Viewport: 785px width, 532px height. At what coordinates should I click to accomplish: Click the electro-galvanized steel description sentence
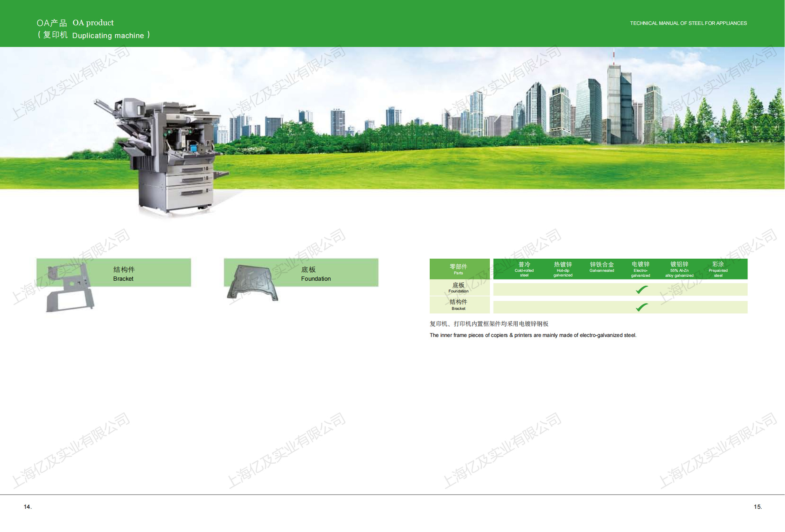(533, 335)
